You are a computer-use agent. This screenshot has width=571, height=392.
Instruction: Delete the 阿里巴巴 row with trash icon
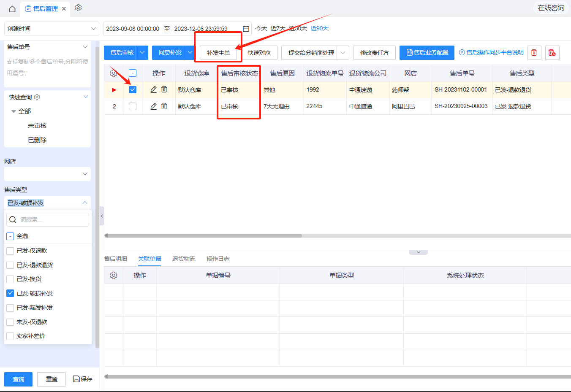point(164,106)
